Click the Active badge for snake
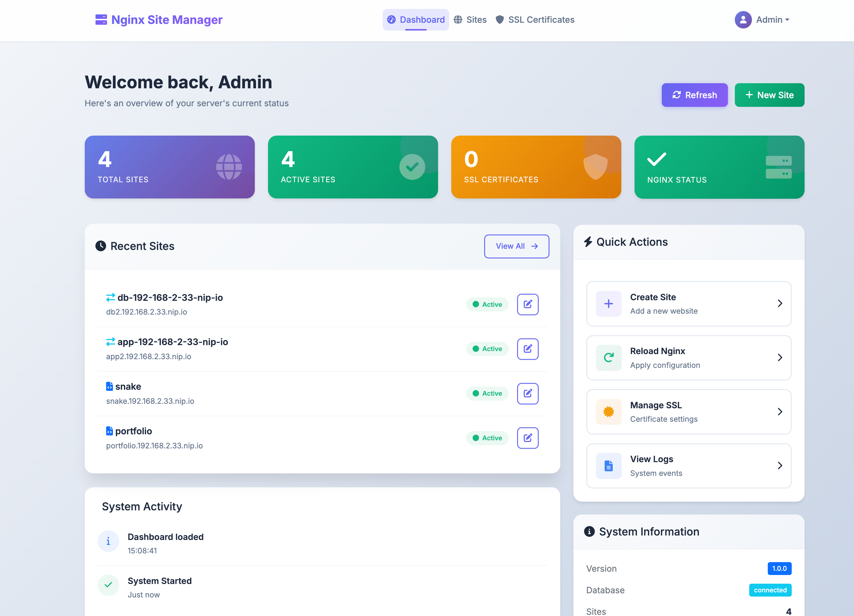 [x=487, y=393]
